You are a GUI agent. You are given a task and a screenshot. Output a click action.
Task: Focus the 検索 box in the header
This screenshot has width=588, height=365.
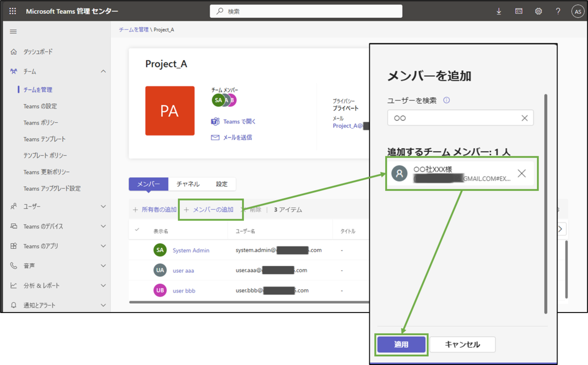(x=306, y=11)
